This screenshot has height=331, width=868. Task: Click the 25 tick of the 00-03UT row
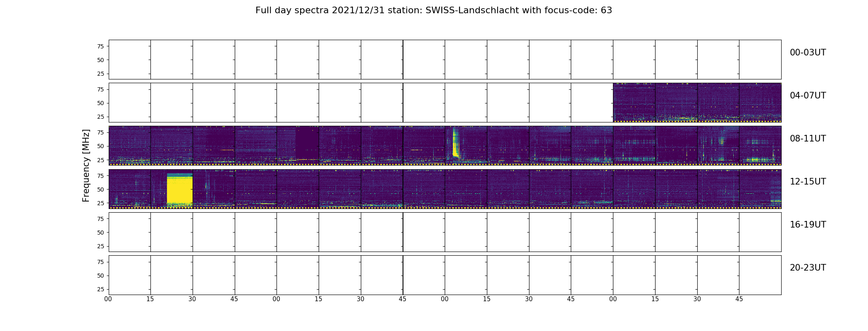pyautogui.click(x=100, y=74)
